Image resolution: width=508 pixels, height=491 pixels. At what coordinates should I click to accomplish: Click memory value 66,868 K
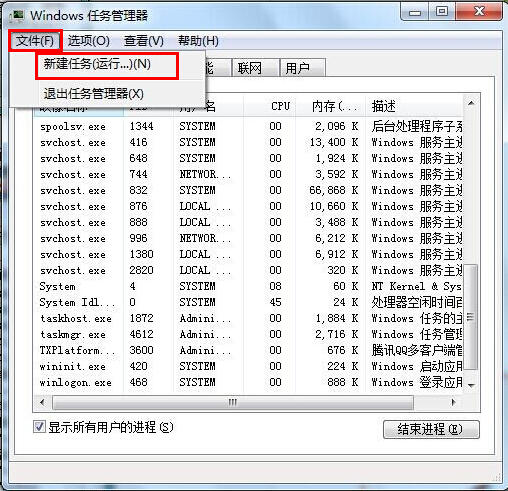(334, 190)
